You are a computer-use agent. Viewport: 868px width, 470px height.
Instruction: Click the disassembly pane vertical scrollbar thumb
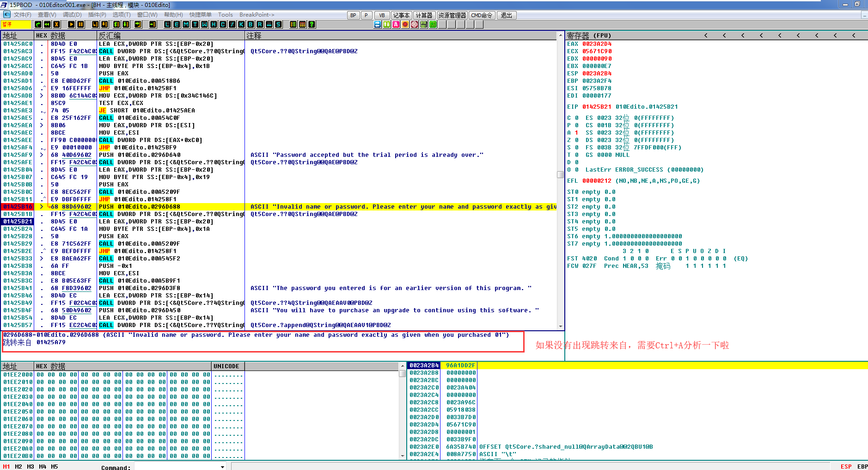(x=560, y=174)
